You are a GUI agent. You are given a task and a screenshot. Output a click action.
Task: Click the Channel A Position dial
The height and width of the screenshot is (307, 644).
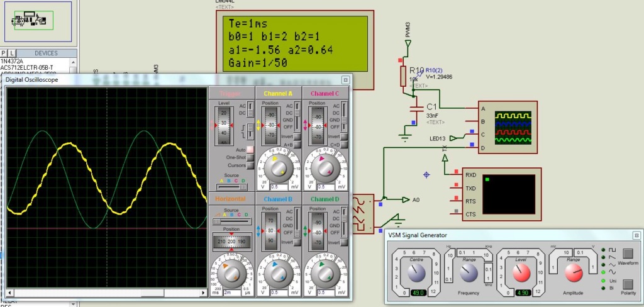(x=271, y=126)
